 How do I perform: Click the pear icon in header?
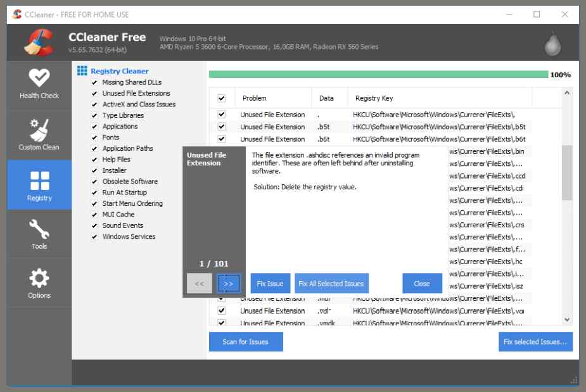(552, 43)
